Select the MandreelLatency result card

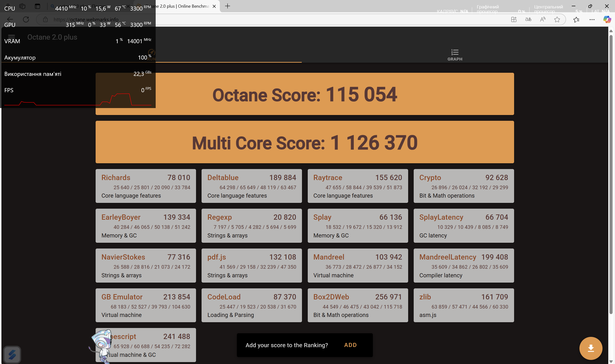463,265
